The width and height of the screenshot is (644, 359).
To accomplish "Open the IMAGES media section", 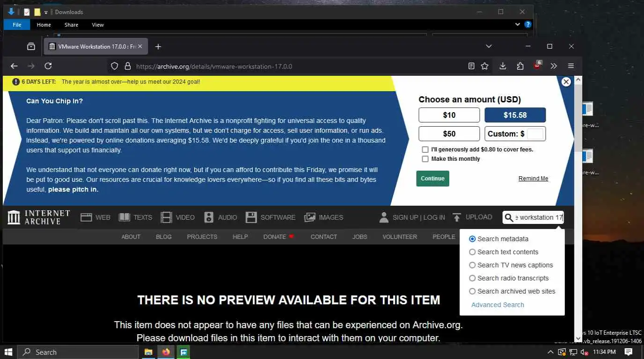I will (x=323, y=217).
